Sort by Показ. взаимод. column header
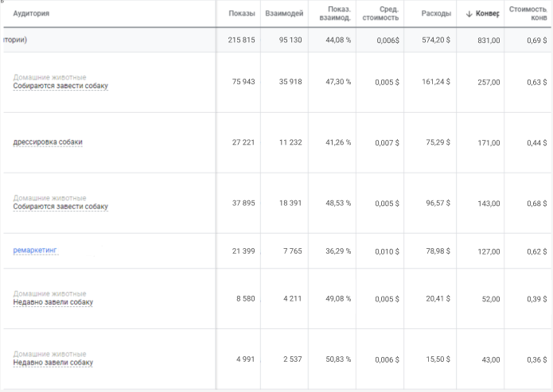This screenshot has width=553, height=392. tap(335, 14)
